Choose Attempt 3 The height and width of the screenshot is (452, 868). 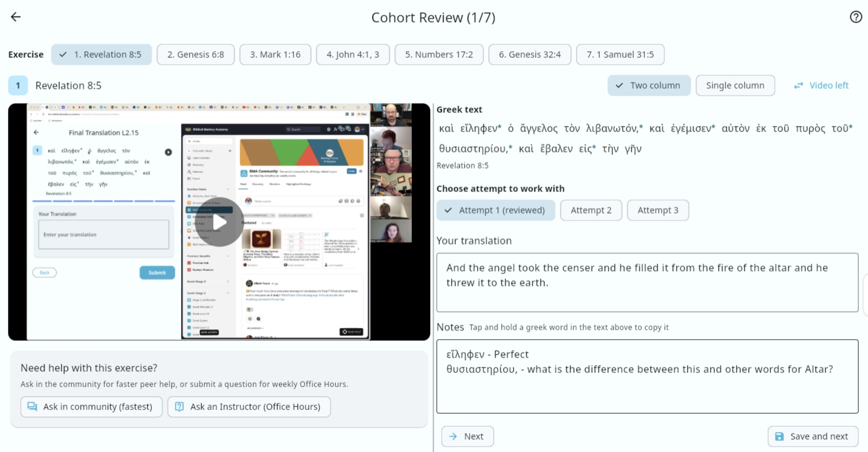tap(658, 210)
